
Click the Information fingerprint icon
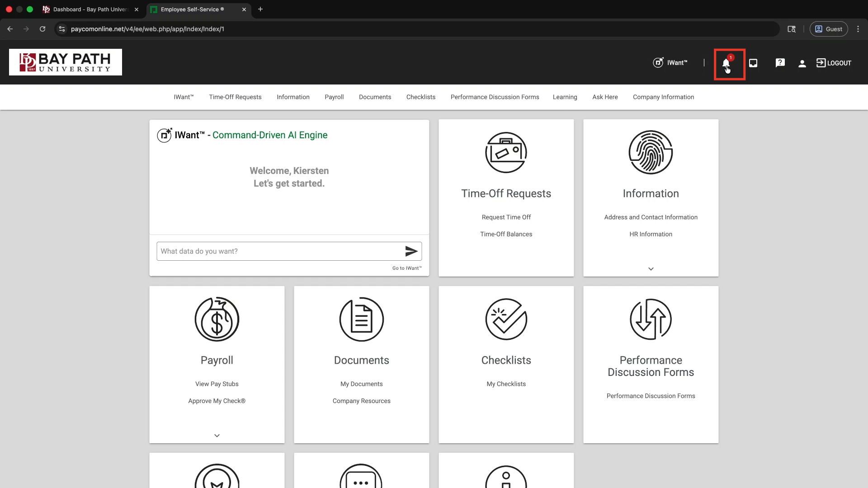click(x=651, y=153)
